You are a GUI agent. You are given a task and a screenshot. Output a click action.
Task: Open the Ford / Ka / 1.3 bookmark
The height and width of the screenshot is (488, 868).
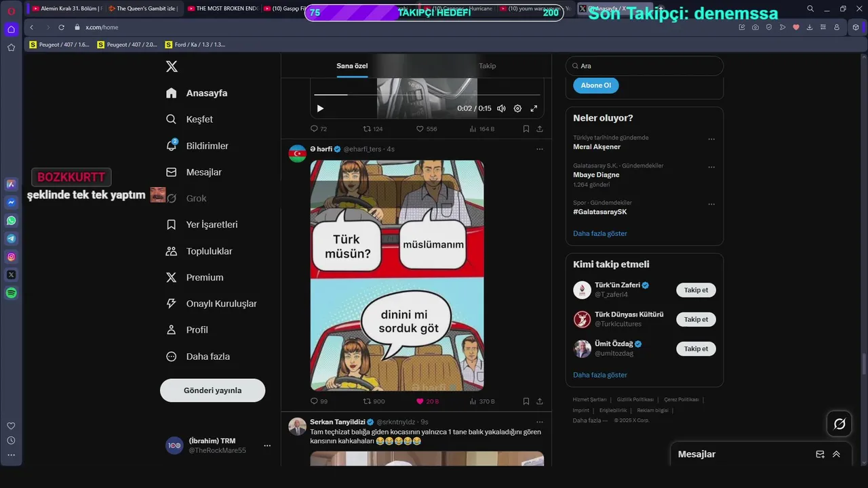195,45
